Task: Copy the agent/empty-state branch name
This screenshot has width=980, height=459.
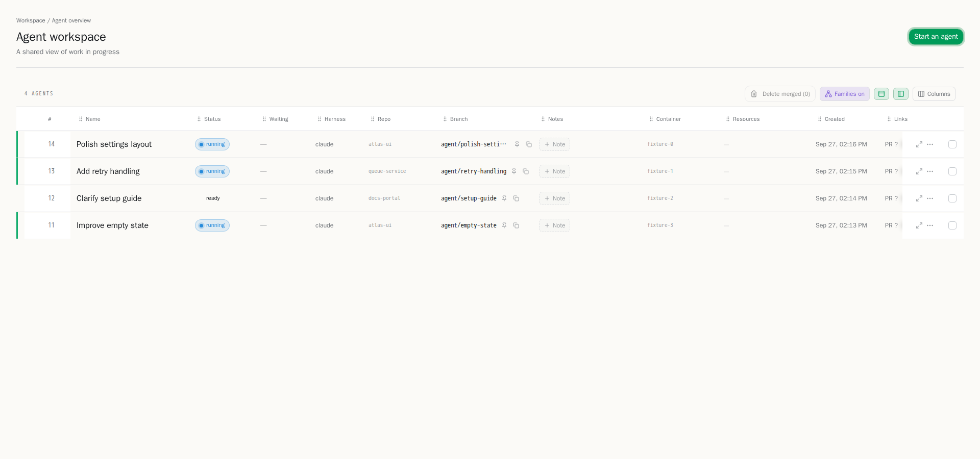Action: coord(516,225)
